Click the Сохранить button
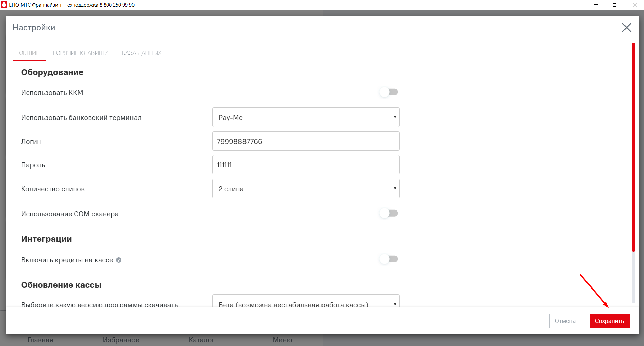The width and height of the screenshot is (644, 346). (x=609, y=321)
